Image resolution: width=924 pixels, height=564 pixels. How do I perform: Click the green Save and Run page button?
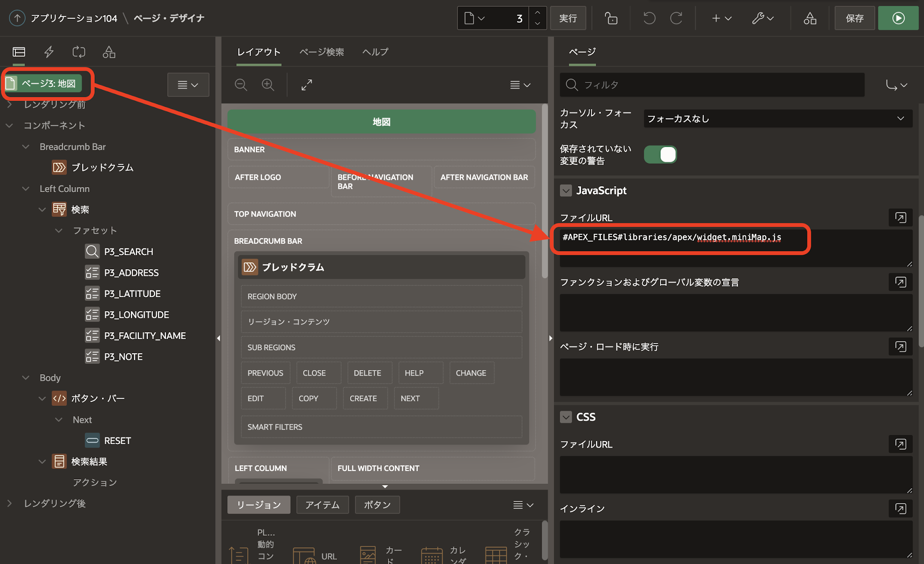click(x=898, y=18)
